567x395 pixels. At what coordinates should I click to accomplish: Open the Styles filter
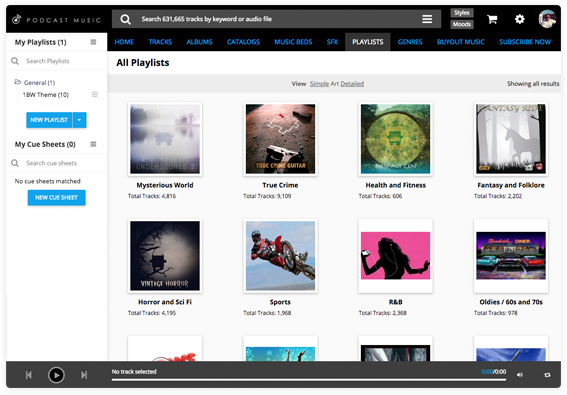pyautogui.click(x=462, y=13)
